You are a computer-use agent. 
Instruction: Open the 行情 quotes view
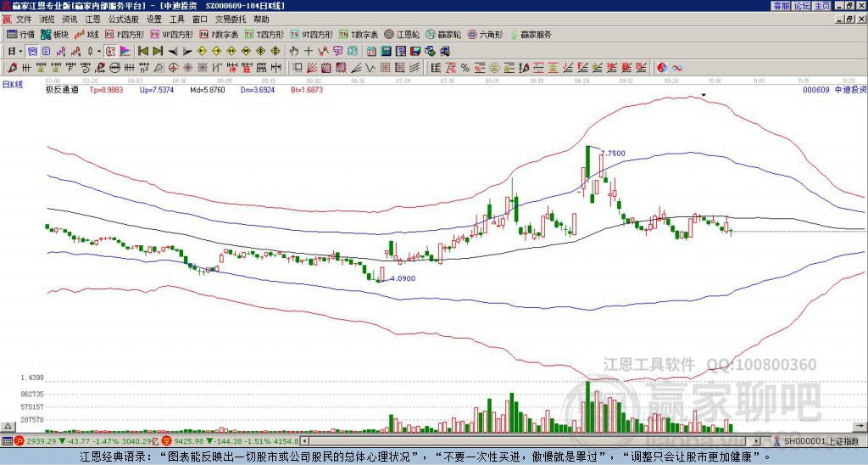coord(20,34)
